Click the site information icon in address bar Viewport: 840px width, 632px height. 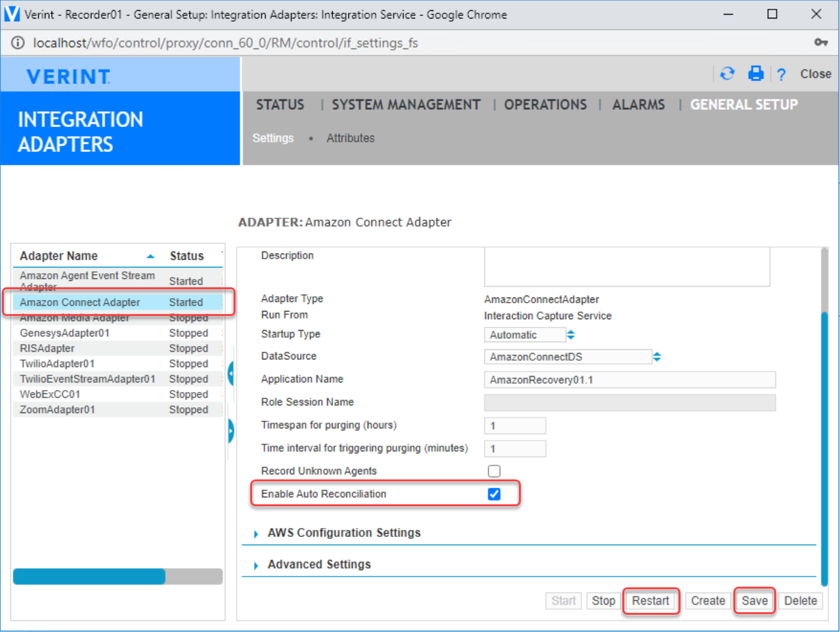coord(18,43)
